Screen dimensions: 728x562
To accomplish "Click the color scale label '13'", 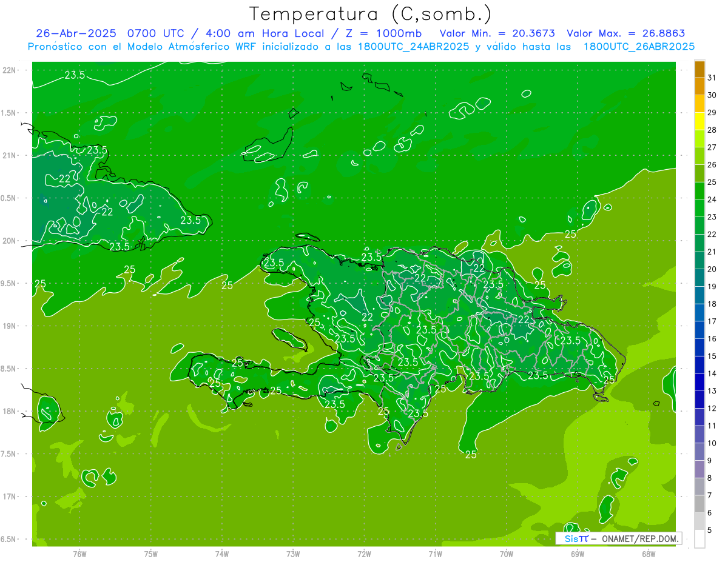I will click(712, 391).
